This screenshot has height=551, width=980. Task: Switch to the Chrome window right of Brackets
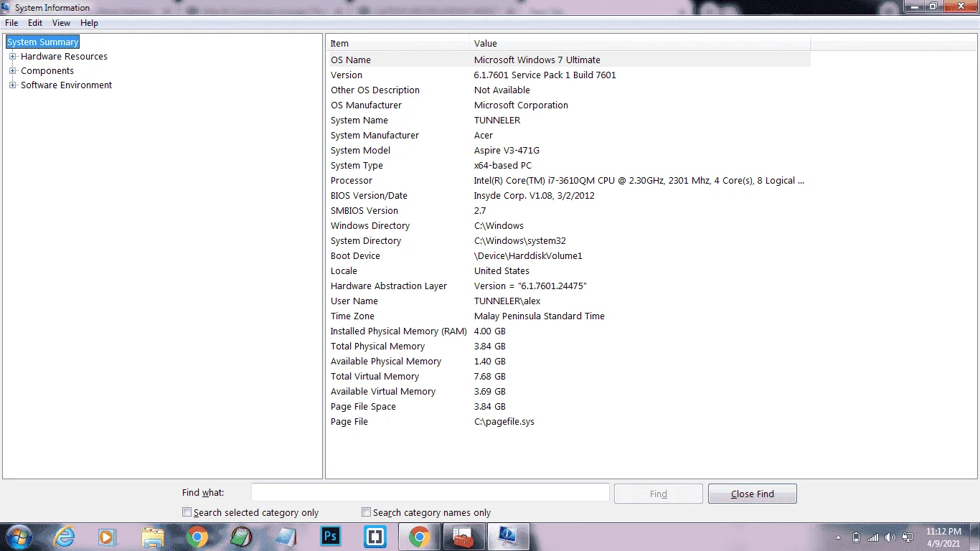pos(420,537)
